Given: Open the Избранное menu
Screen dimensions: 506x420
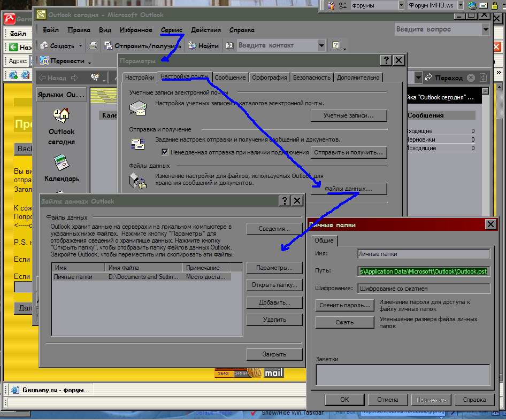Looking at the screenshot, I should tap(136, 30).
